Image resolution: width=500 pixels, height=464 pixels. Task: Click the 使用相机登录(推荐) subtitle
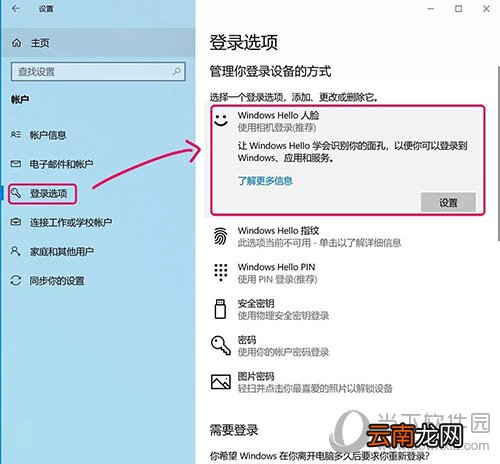277,127
